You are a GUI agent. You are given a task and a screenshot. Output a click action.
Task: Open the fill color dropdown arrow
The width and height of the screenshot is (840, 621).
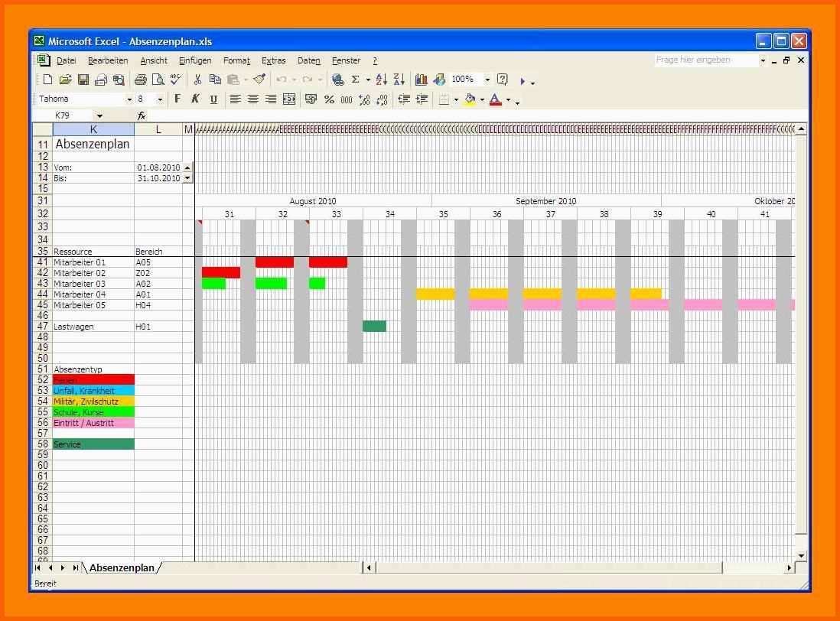(x=482, y=99)
